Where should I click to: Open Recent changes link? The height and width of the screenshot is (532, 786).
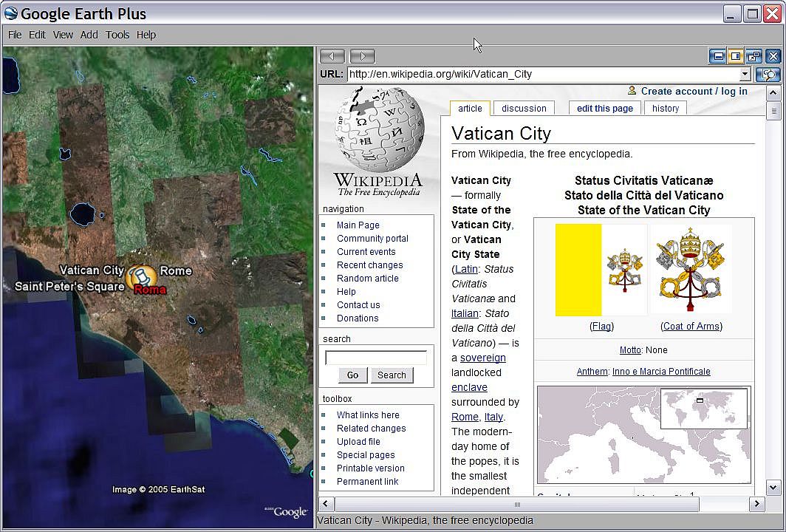(369, 265)
